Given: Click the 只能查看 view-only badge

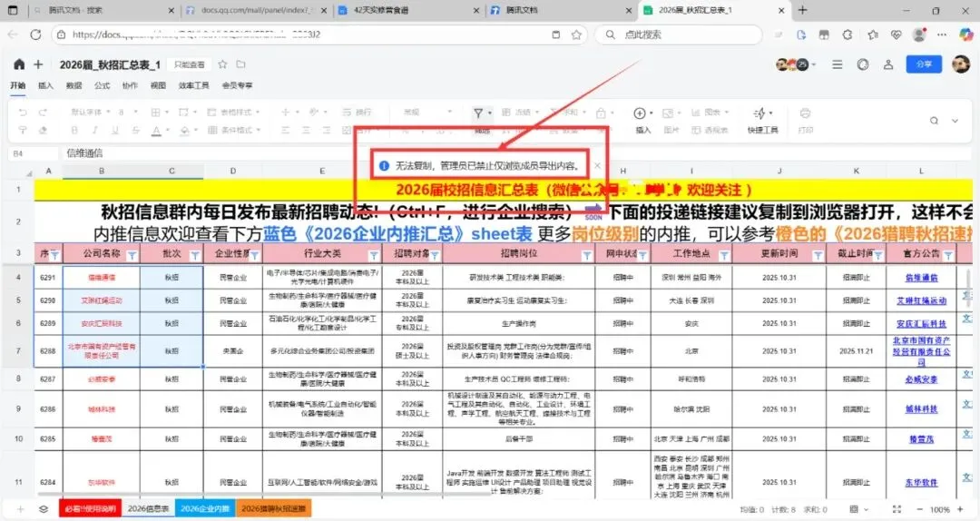Looking at the screenshot, I should pyautogui.click(x=190, y=64).
